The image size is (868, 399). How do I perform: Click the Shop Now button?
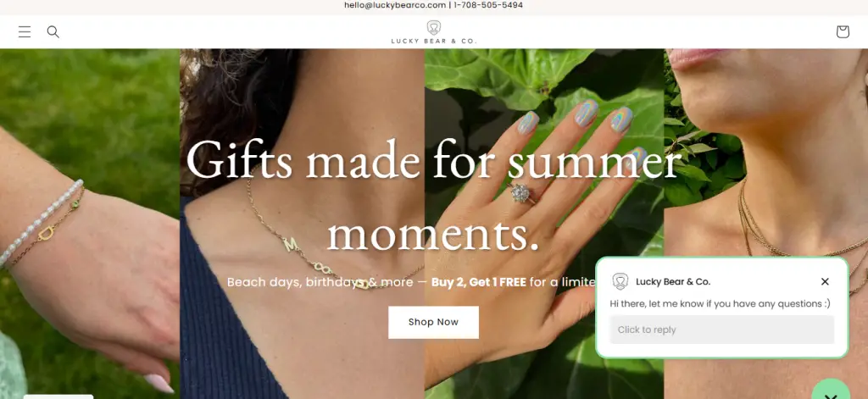[433, 322]
